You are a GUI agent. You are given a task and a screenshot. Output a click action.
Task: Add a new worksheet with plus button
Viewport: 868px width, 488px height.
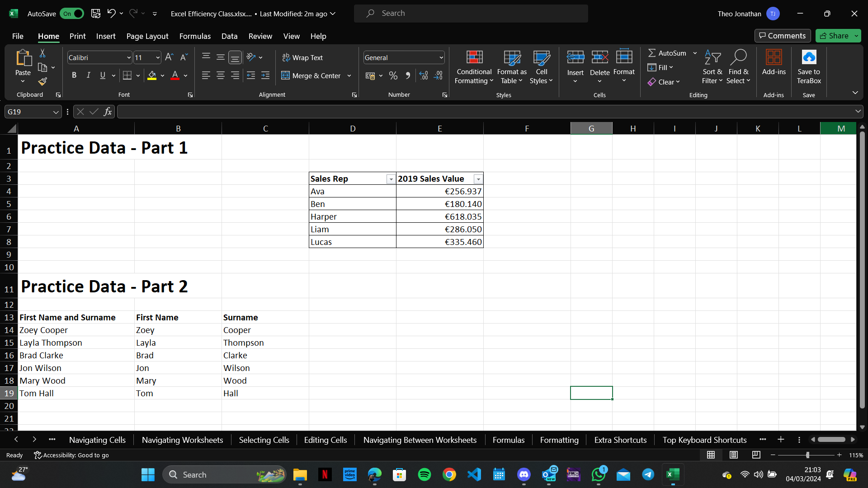click(x=781, y=440)
